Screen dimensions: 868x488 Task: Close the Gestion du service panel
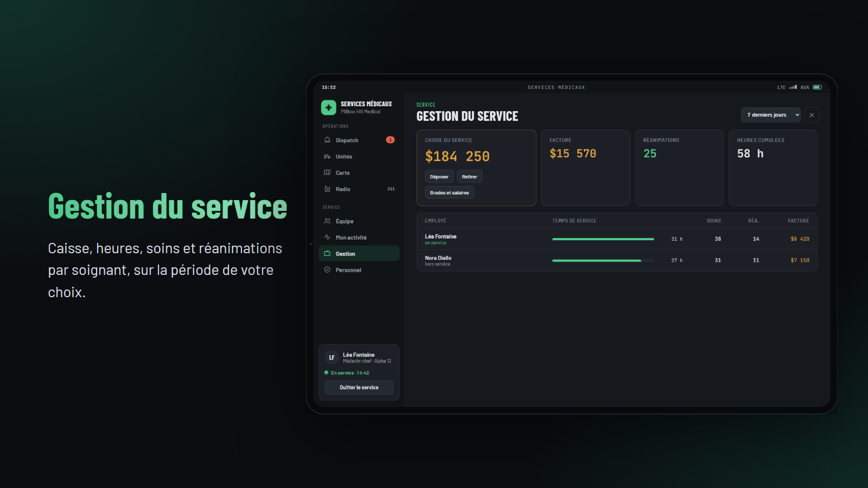point(812,115)
